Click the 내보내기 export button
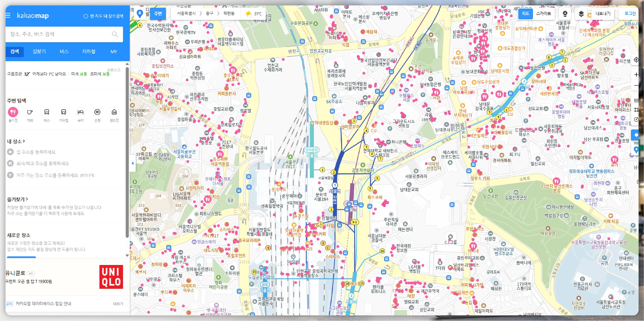 click(x=603, y=14)
